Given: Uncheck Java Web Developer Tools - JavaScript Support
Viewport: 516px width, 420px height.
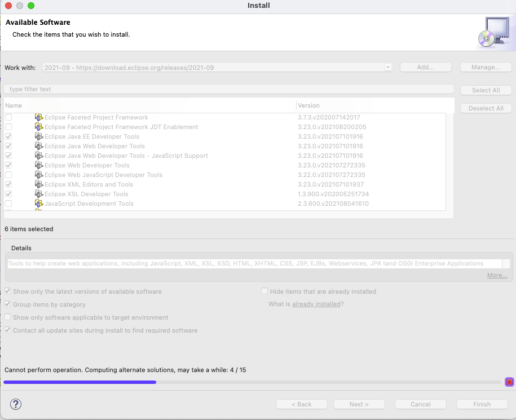Looking at the screenshot, I should [8, 156].
